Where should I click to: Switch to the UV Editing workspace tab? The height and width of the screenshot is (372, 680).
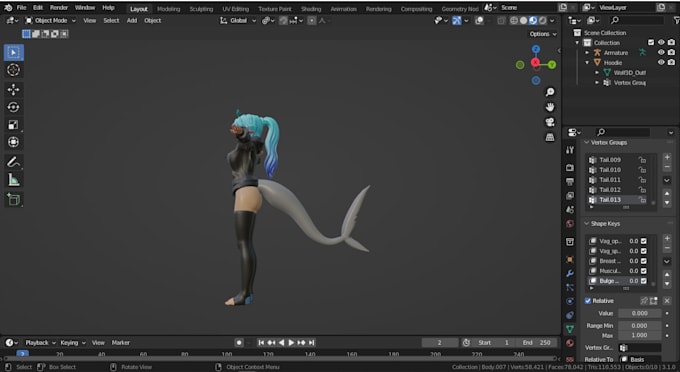235,9
